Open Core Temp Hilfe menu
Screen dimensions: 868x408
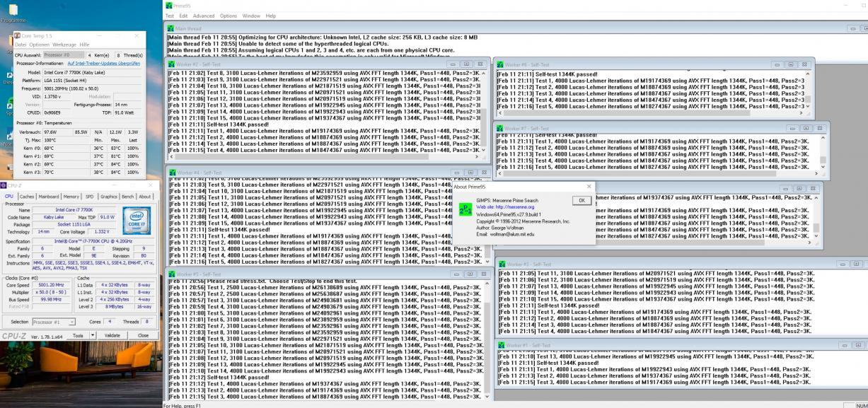click(x=84, y=45)
